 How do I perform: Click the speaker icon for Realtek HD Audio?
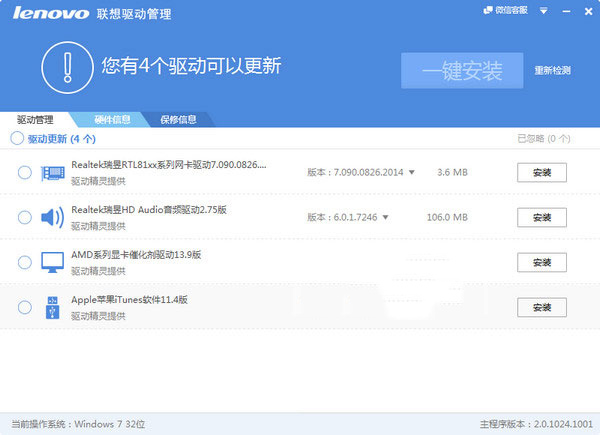[x=52, y=218]
